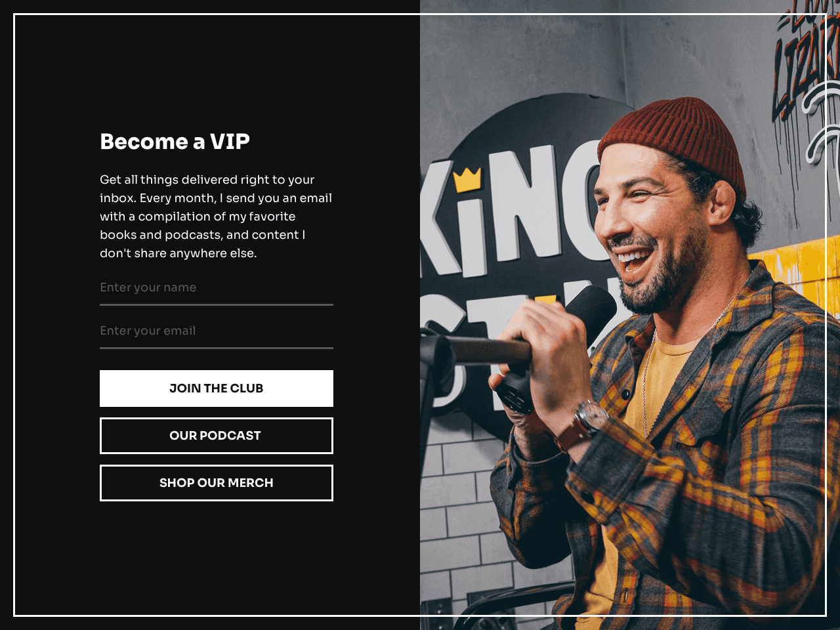Viewport: 840px width, 630px height.
Task: Click the underline beneath the email field
Action: (x=217, y=348)
